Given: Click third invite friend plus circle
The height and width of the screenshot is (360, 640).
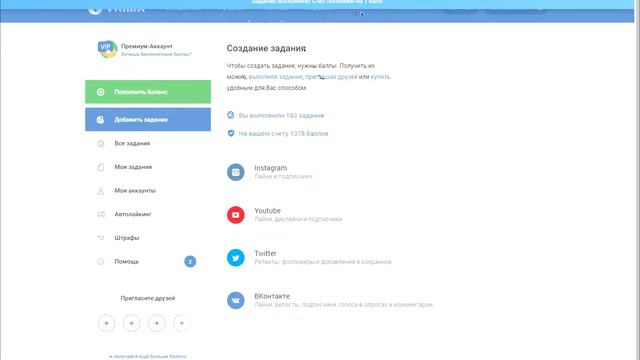Looking at the screenshot, I should coord(157,323).
